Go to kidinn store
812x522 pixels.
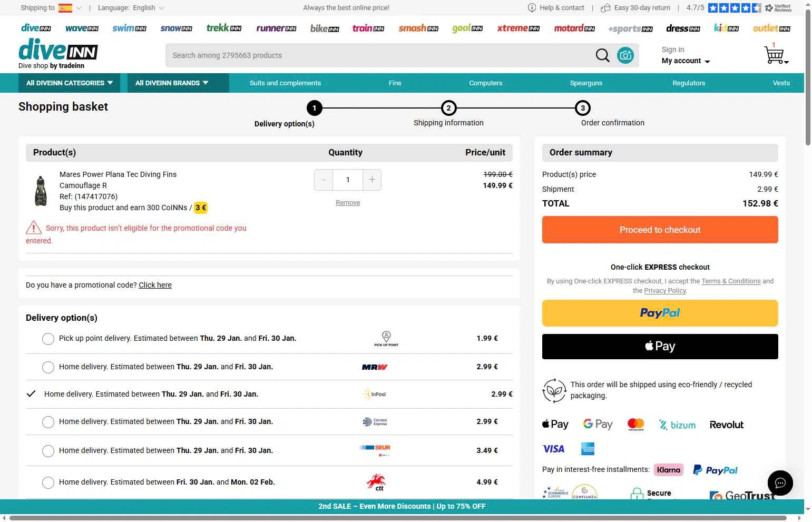tap(726, 28)
